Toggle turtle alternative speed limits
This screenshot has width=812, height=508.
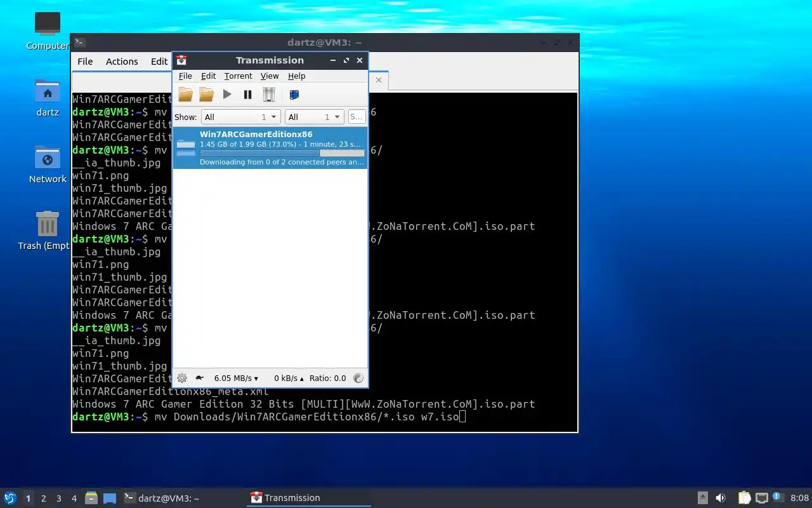(199, 378)
